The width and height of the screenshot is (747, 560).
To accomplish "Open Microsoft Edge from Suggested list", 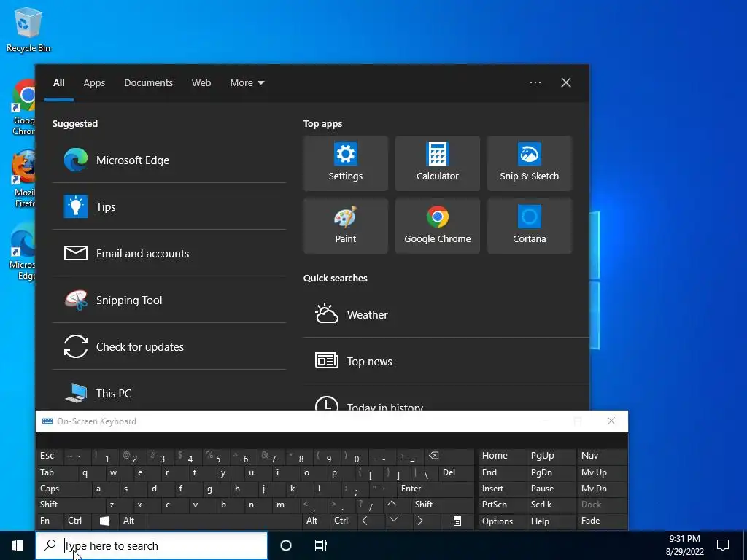I will [169, 160].
